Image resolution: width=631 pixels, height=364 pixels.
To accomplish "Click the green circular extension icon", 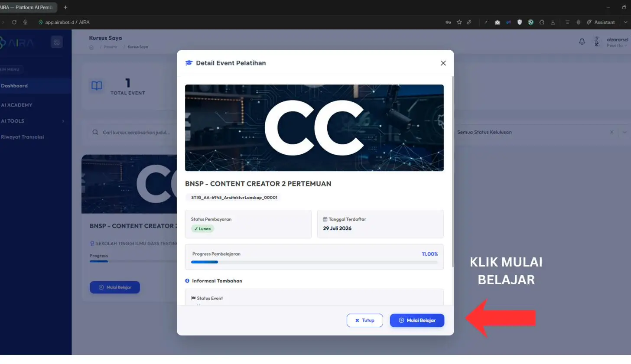I will coord(530,22).
